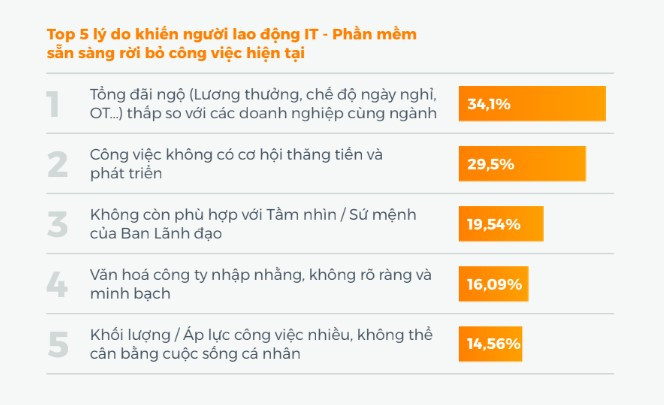Select the large rank number 5

point(58,344)
